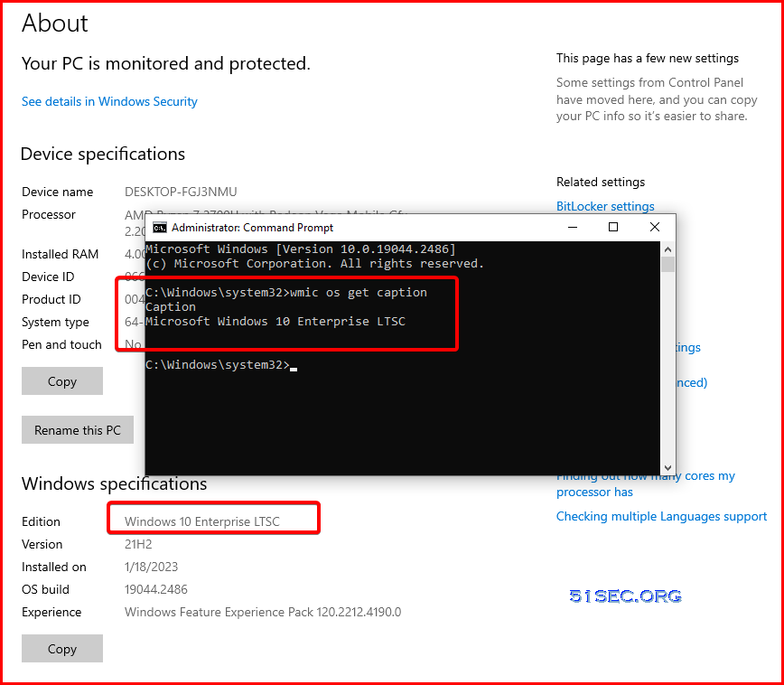Viewport: 784px width, 685px height.
Task: Click the Device specifications heading
Action: [102, 154]
